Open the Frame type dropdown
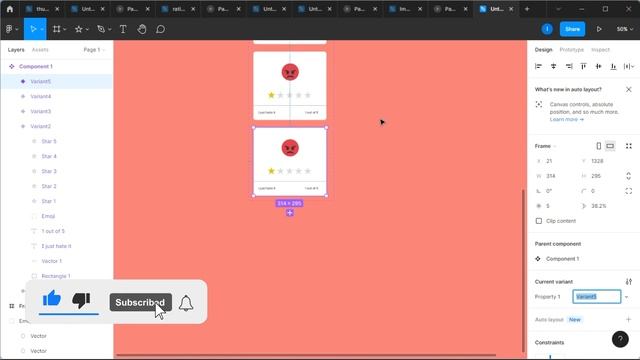640x360 pixels. [545, 146]
